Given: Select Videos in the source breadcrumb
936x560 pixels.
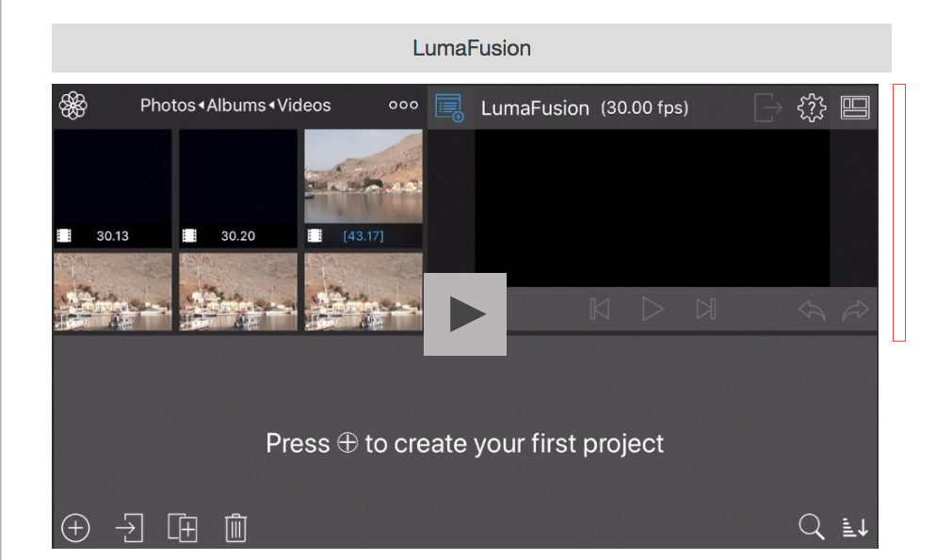Looking at the screenshot, I should [304, 105].
